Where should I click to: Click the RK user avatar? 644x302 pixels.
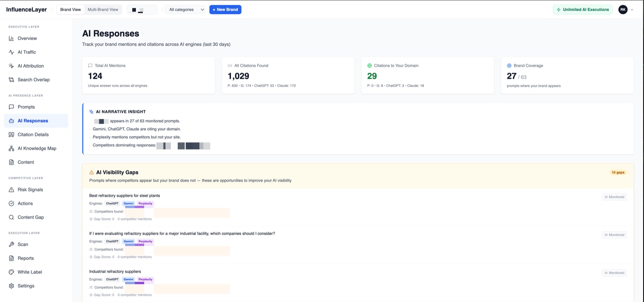623,10
